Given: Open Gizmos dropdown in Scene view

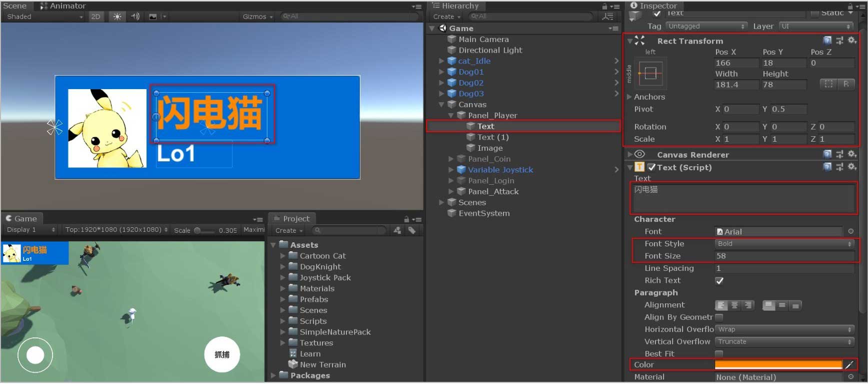Looking at the screenshot, I should tap(257, 17).
